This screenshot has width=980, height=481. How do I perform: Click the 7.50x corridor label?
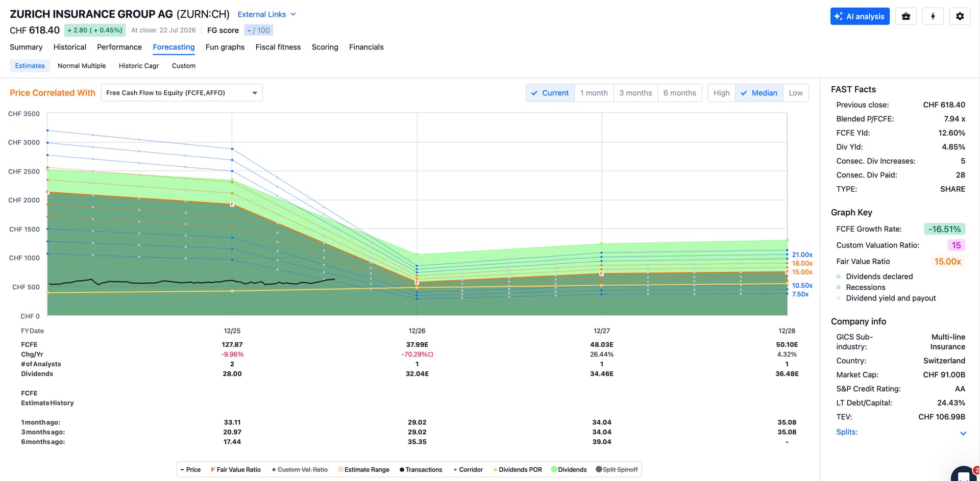click(x=800, y=294)
